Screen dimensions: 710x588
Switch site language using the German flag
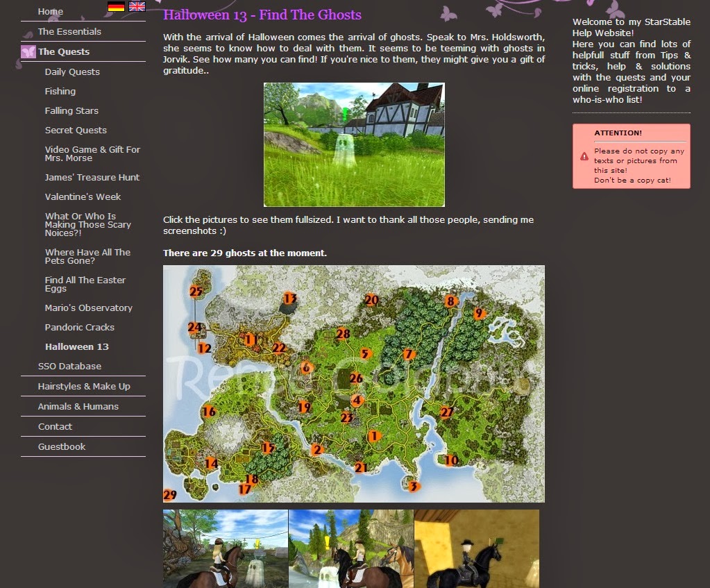[x=115, y=6]
